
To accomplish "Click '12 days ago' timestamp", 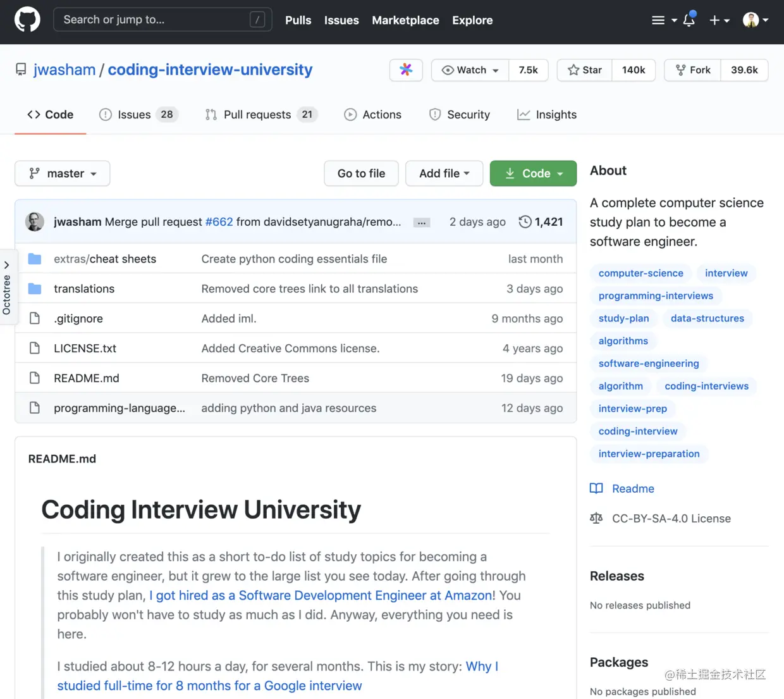I will point(532,408).
